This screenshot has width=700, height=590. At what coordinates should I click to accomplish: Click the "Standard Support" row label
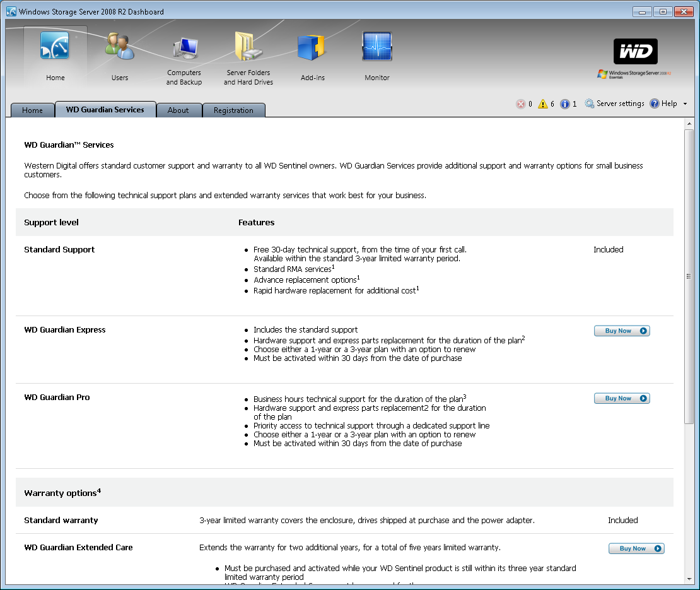(59, 250)
